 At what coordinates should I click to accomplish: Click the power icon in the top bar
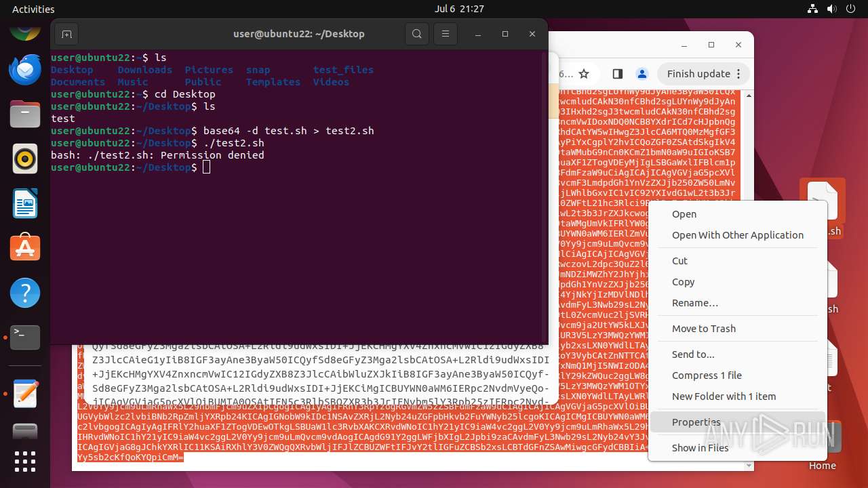(x=851, y=9)
